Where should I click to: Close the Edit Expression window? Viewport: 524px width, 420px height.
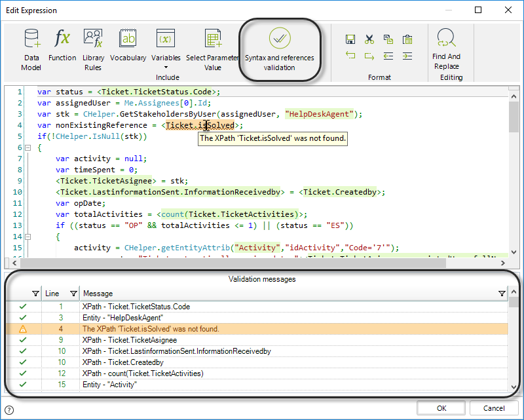click(508, 10)
